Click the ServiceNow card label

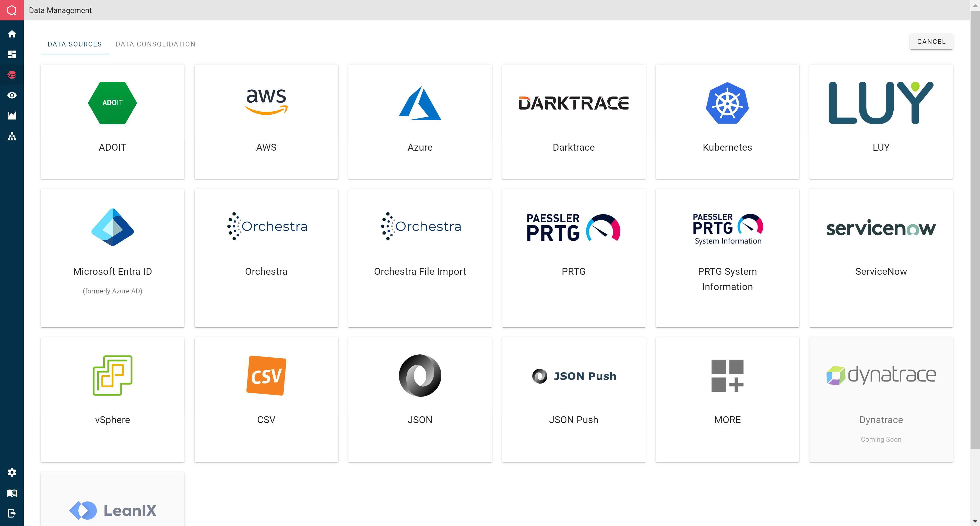[x=881, y=272]
